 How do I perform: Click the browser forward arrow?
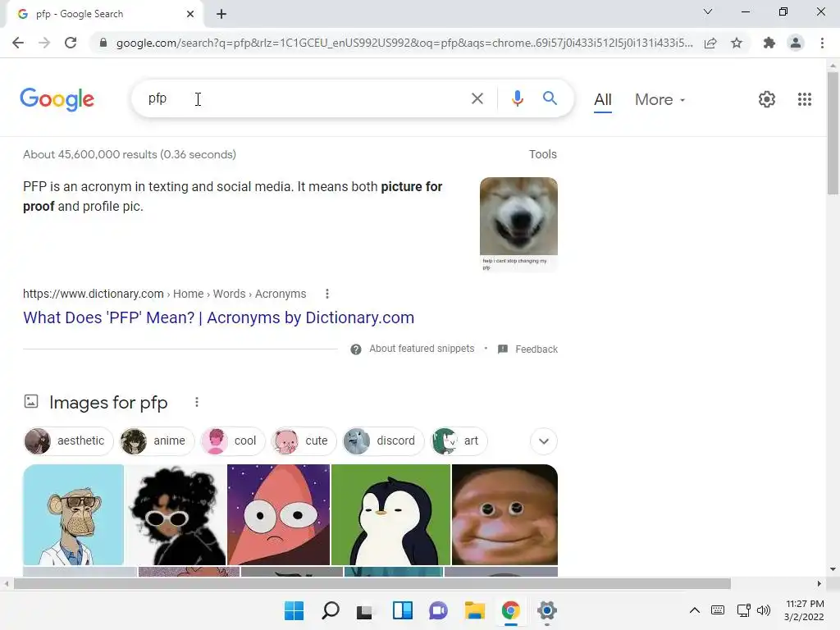pos(44,43)
